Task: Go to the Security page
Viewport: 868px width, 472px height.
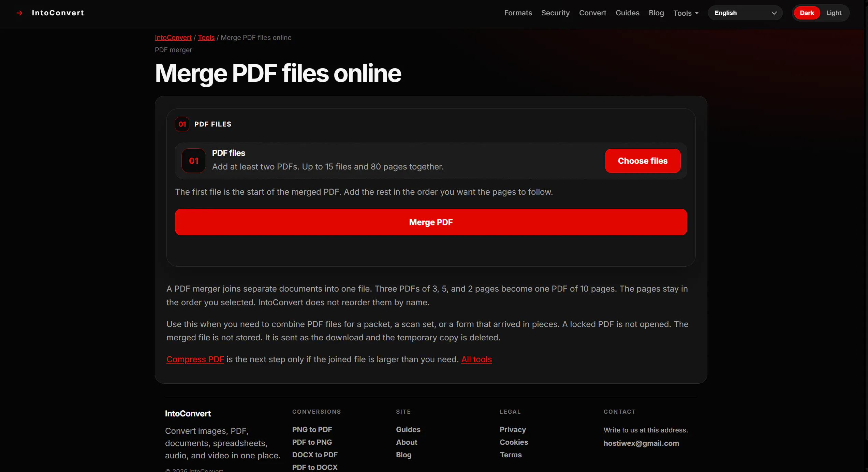Action: tap(555, 13)
